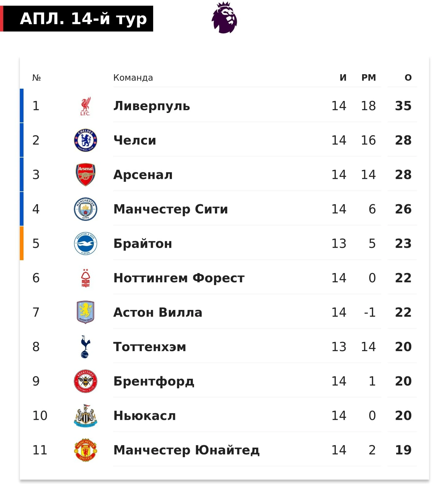Click the Nottingham Forest tree crest
Screen dimensions: 448x484
click(x=86, y=278)
